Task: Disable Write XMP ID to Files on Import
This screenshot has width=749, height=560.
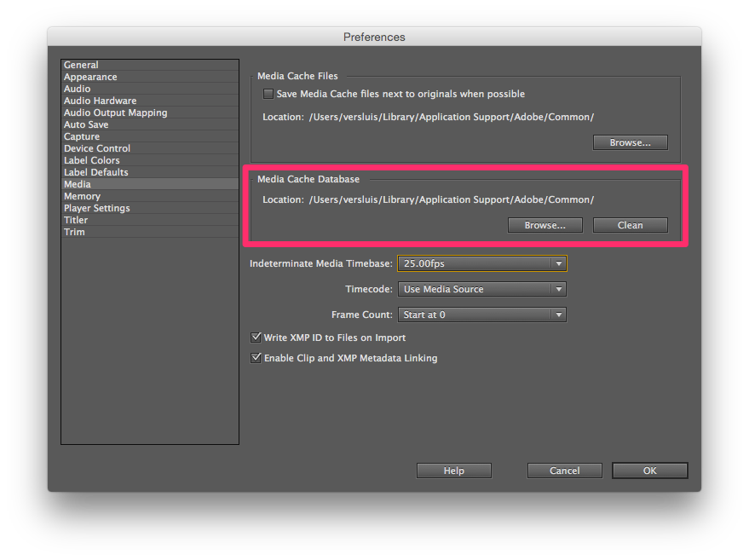Action: click(x=256, y=337)
